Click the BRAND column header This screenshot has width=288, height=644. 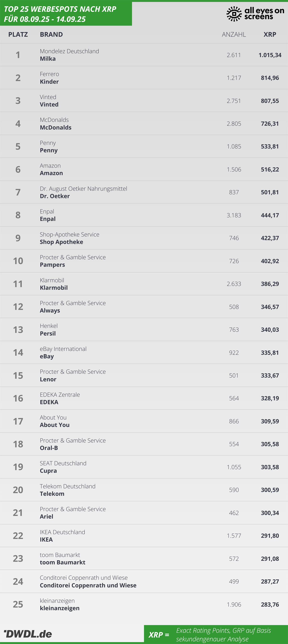coord(51,35)
